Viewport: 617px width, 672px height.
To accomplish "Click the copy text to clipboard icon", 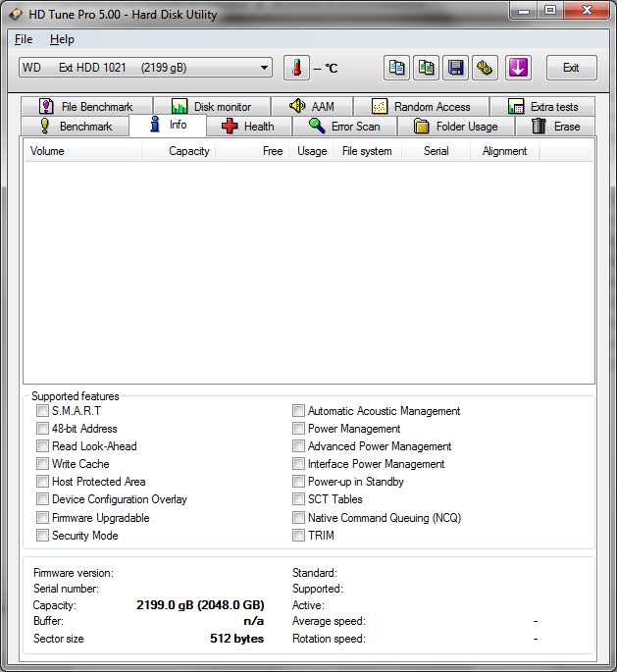I will pyautogui.click(x=397, y=68).
